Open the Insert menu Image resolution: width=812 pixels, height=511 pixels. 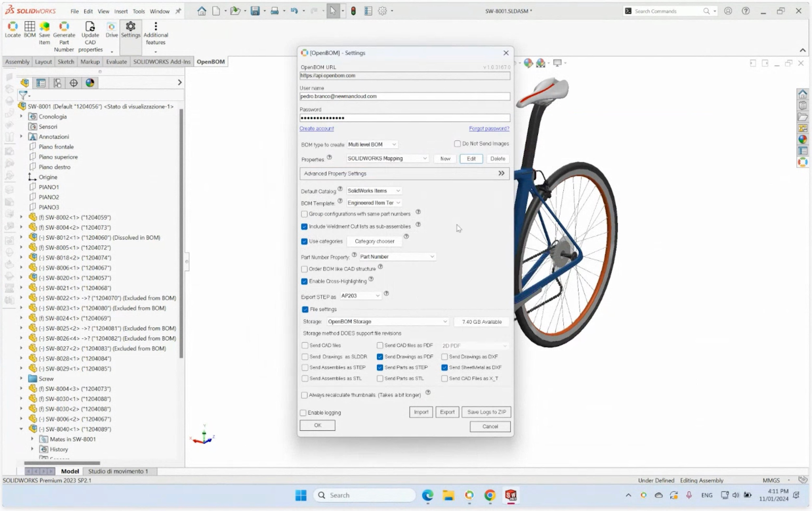[121, 11]
